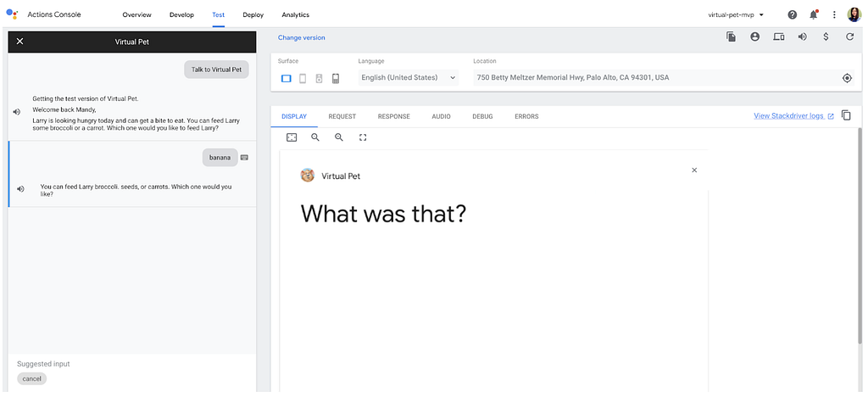Switch to the REQUEST tab
Viewport: 868px width, 397px height.
point(342,117)
